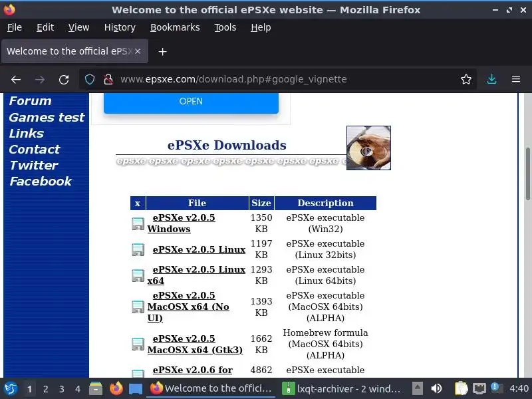The width and height of the screenshot is (532, 399).
Task: Open the View menu
Action: [78, 27]
